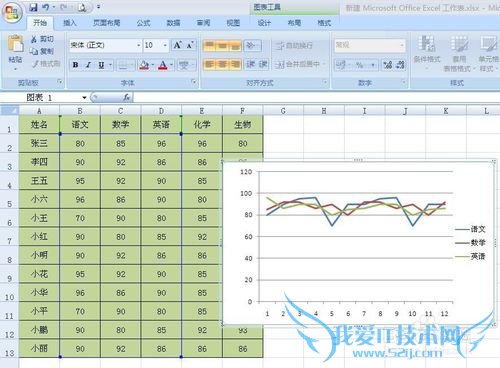Save the workbook with the floppy icon

33,7
